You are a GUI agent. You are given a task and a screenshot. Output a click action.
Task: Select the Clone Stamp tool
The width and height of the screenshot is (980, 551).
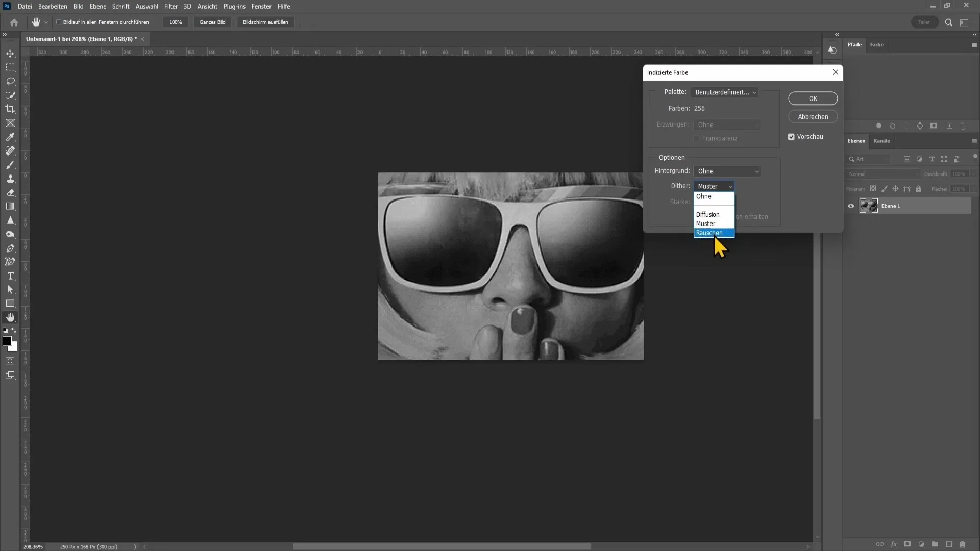click(10, 179)
